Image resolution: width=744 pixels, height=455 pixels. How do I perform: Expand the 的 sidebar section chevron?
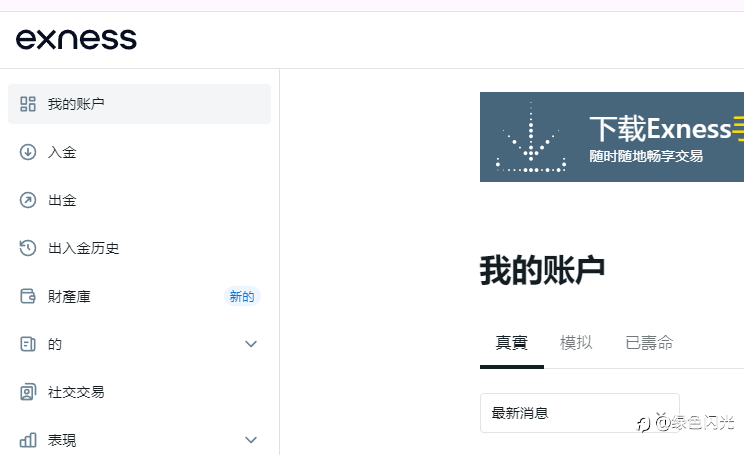tap(251, 344)
